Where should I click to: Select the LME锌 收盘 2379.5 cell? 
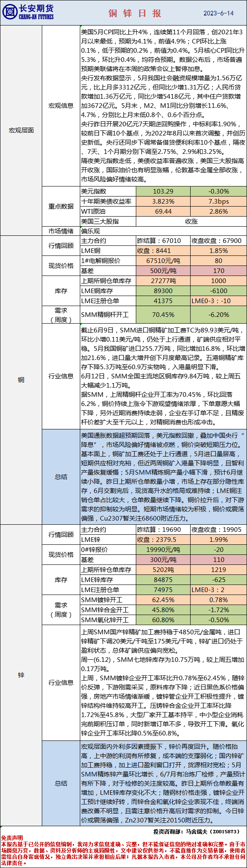click(x=163, y=540)
